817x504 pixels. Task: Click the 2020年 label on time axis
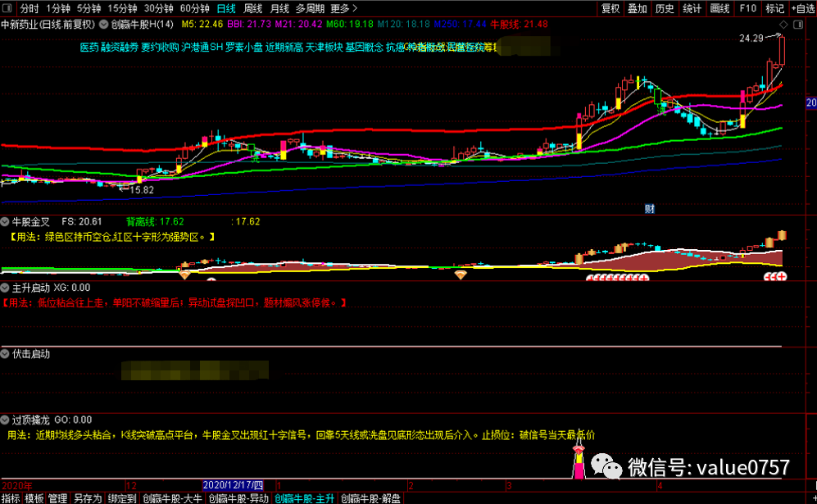[17, 486]
